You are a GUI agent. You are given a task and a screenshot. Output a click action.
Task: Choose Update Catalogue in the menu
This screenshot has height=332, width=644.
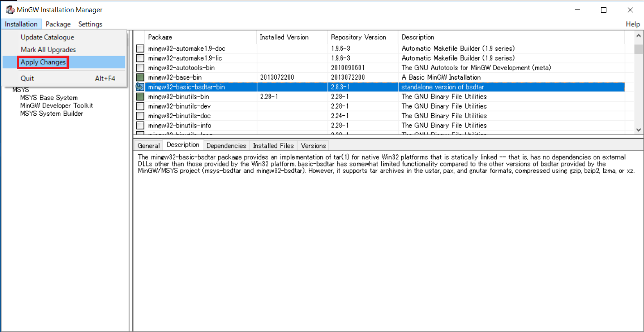(x=48, y=38)
